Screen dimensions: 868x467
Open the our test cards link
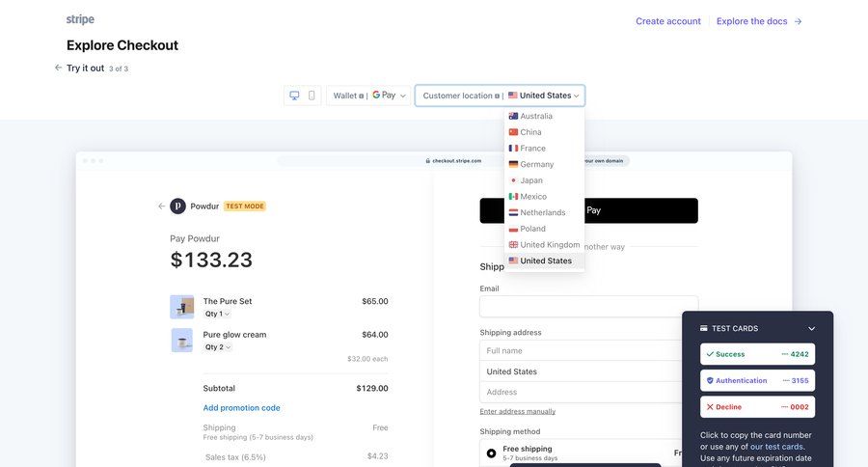click(776, 447)
